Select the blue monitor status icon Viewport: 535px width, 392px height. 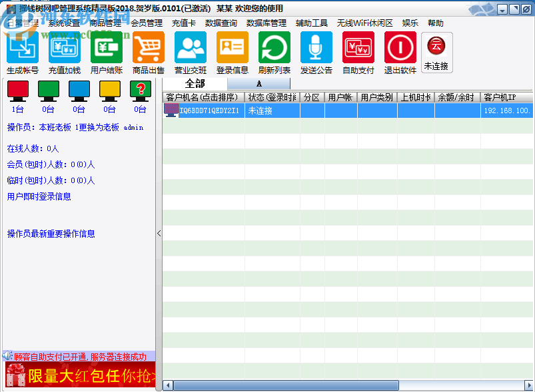79,91
